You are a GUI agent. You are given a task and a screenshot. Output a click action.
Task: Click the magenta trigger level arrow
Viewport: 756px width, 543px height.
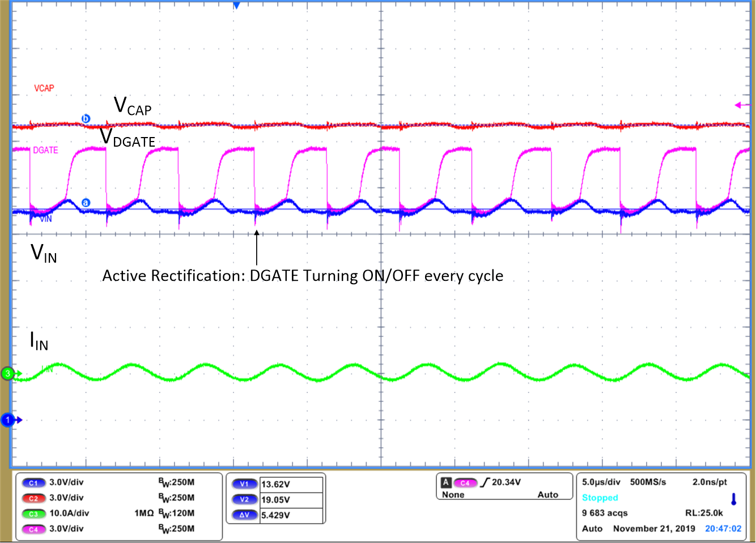coord(741,105)
